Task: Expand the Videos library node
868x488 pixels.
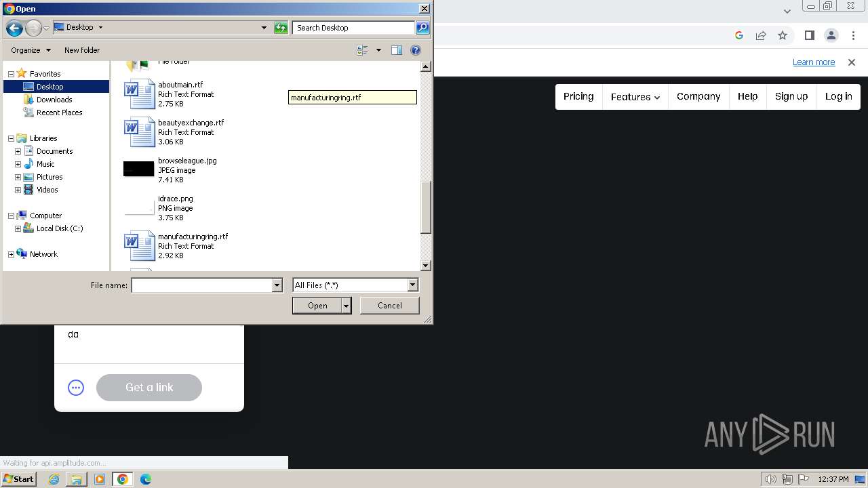Action: tap(18, 190)
